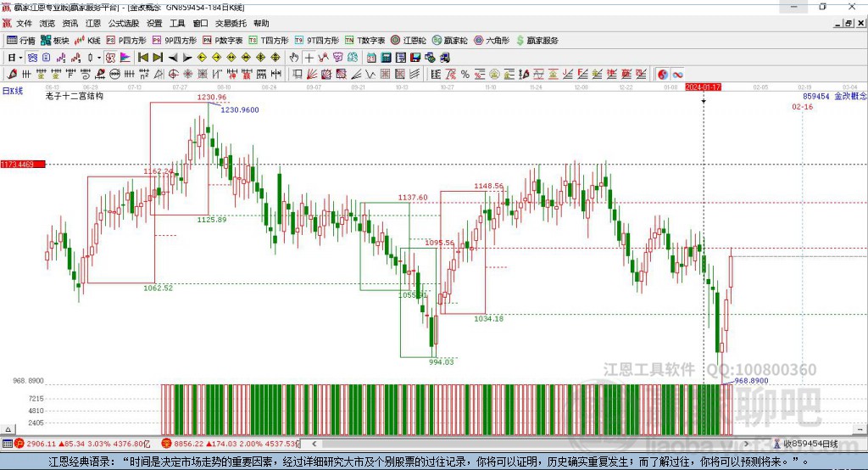This screenshot has height=470, width=868.
Task: Click the 日K线 period label
Action: pos(13,90)
